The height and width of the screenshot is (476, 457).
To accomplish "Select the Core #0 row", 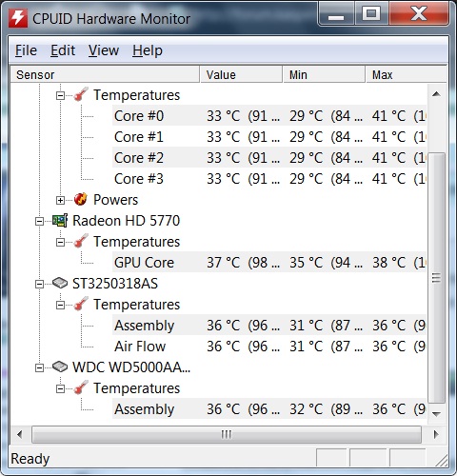I will [x=269, y=115].
